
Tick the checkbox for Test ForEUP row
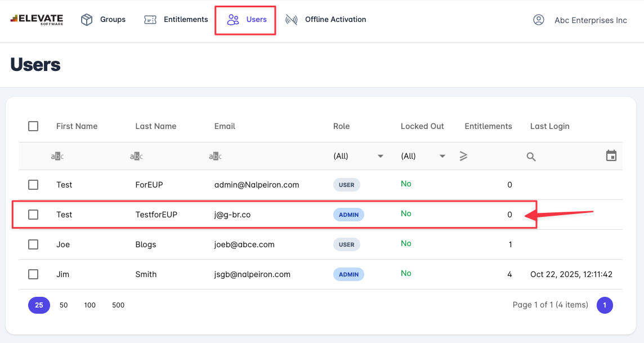[x=33, y=185]
